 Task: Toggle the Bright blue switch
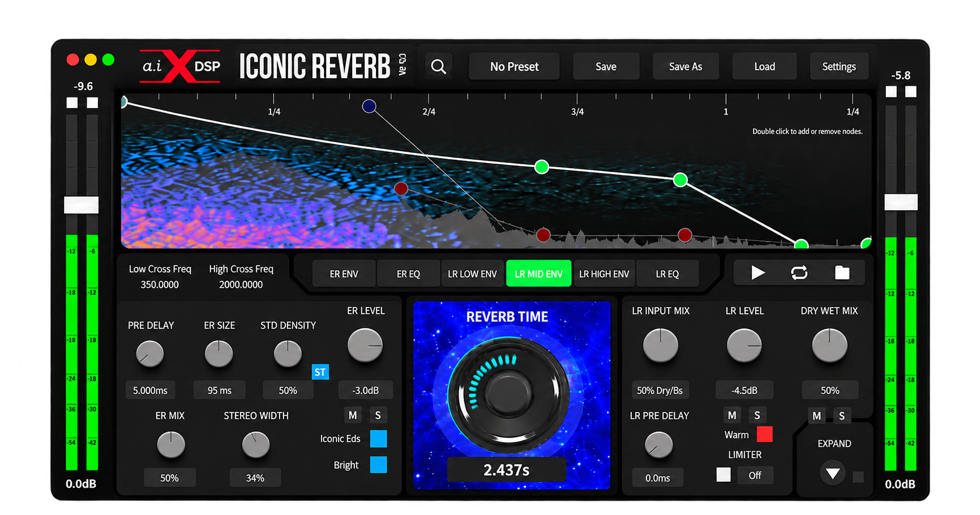[x=378, y=465]
